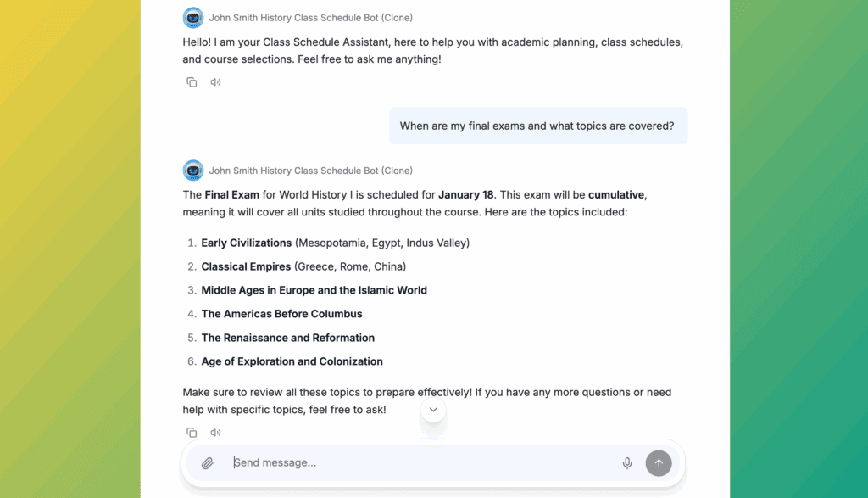This screenshot has width=868, height=498.
Task: Read aloud the final exam reply
Action: pos(215,433)
